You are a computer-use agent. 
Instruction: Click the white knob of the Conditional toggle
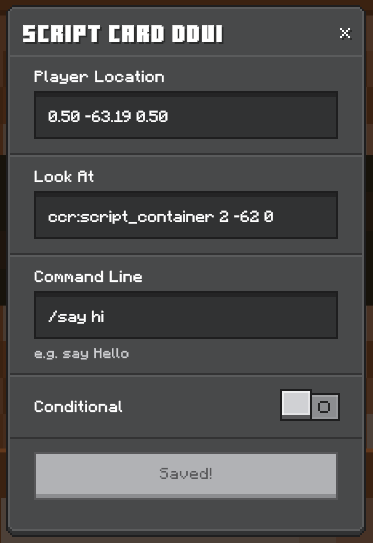point(296,403)
